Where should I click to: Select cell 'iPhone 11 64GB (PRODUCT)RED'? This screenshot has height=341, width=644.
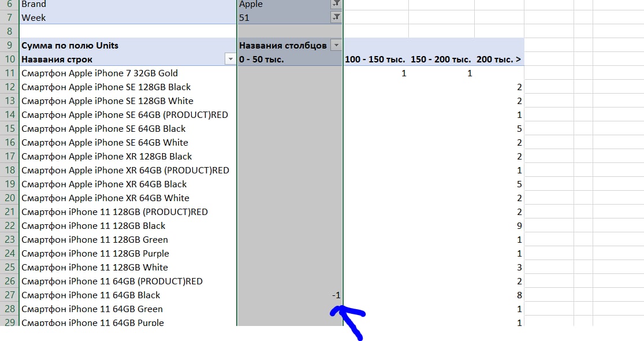point(128,281)
